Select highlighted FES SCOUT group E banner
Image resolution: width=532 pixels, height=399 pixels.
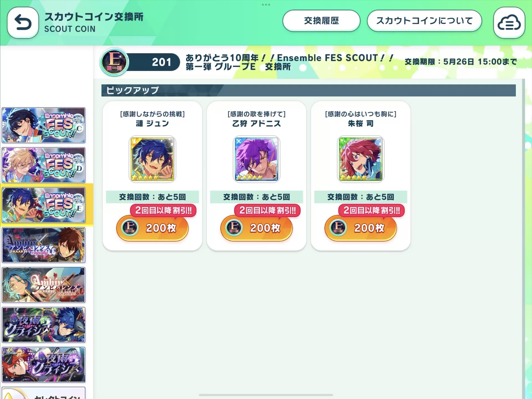(44, 205)
